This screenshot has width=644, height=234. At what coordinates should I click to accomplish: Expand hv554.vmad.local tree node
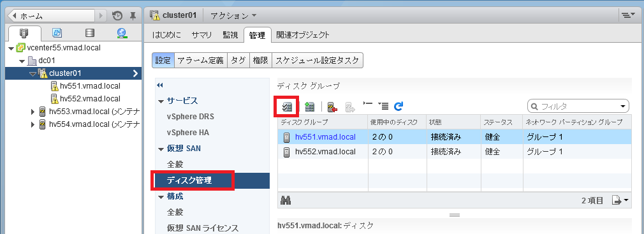[x=33, y=124]
